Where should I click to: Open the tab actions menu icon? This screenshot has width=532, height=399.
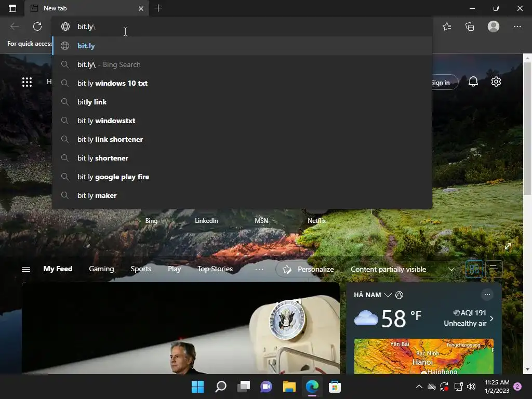(x=12, y=8)
